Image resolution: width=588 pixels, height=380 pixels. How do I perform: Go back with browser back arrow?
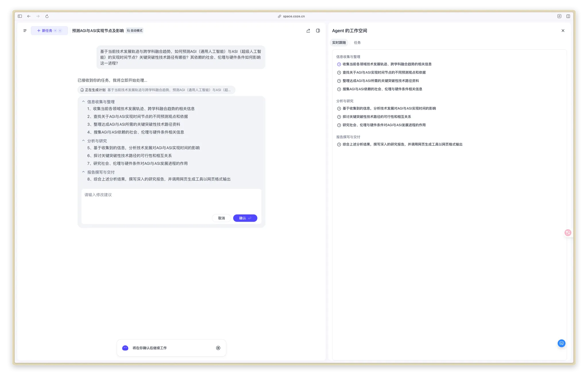click(x=29, y=16)
